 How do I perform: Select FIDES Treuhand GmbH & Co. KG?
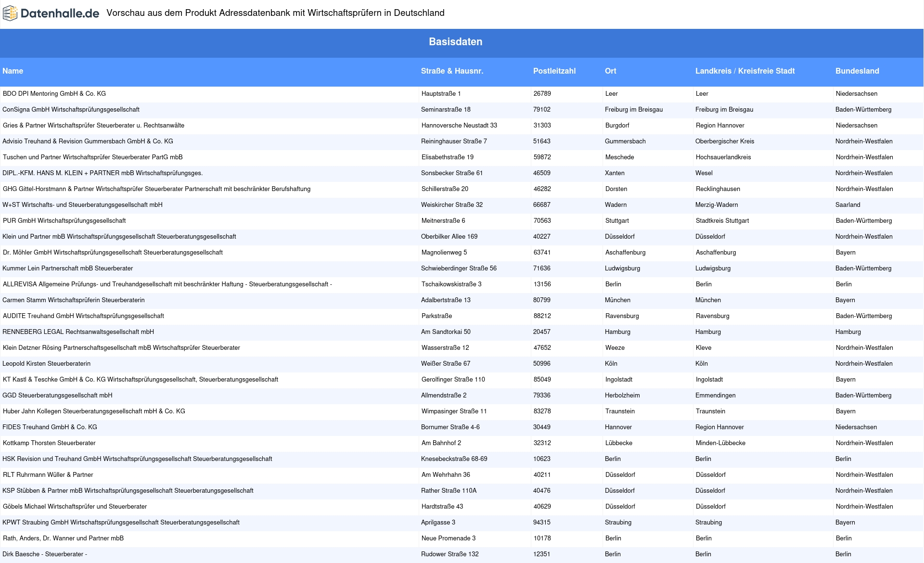[x=50, y=427]
